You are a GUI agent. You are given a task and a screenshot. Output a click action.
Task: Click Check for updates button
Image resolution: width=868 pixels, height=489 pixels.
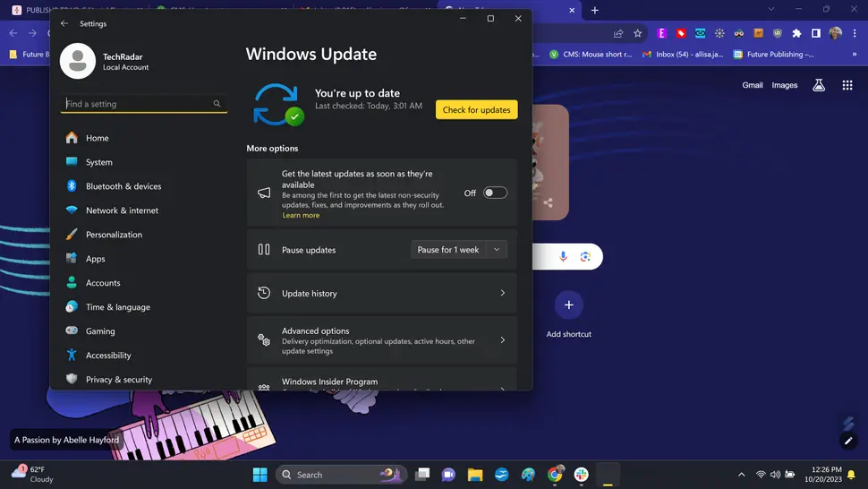[x=477, y=109]
